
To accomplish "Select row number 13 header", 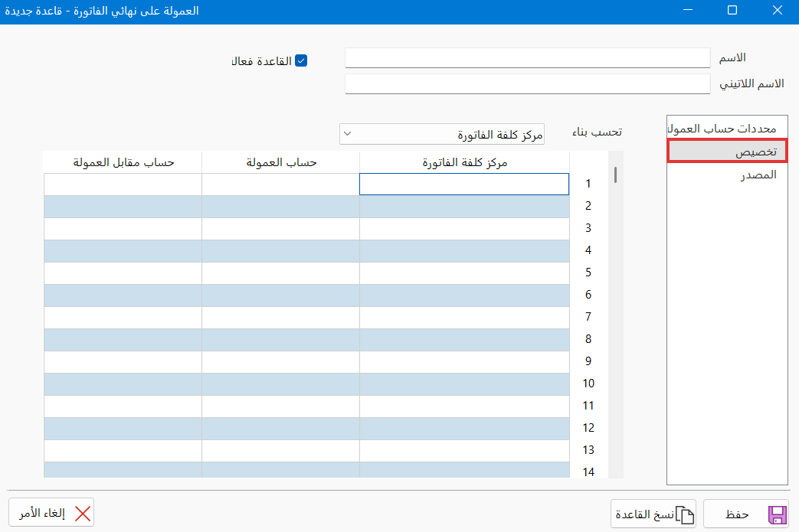I will click(x=588, y=451).
